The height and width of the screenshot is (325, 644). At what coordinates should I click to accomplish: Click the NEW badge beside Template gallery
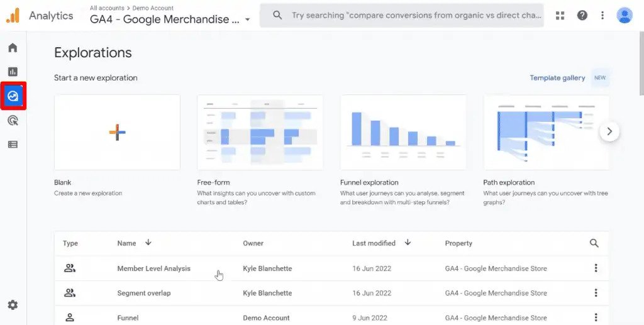point(600,77)
